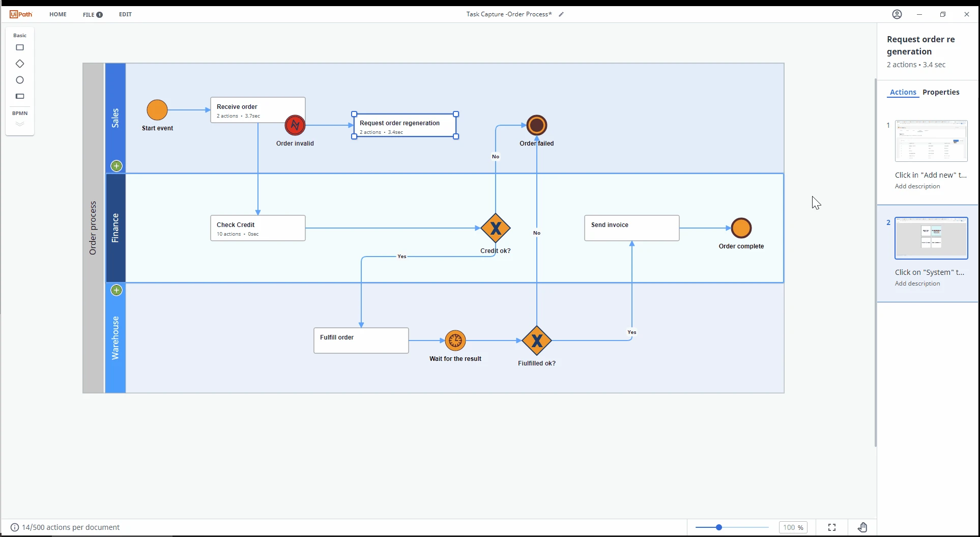Open the user account profile icon
The width and height of the screenshot is (980, 537).
pyautogui.click(x=897, y=14)
